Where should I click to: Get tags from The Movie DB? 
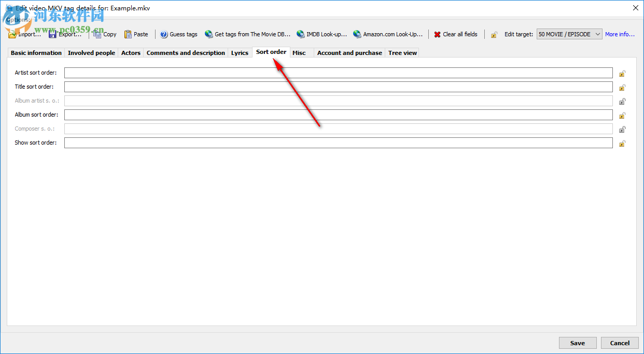247,34
